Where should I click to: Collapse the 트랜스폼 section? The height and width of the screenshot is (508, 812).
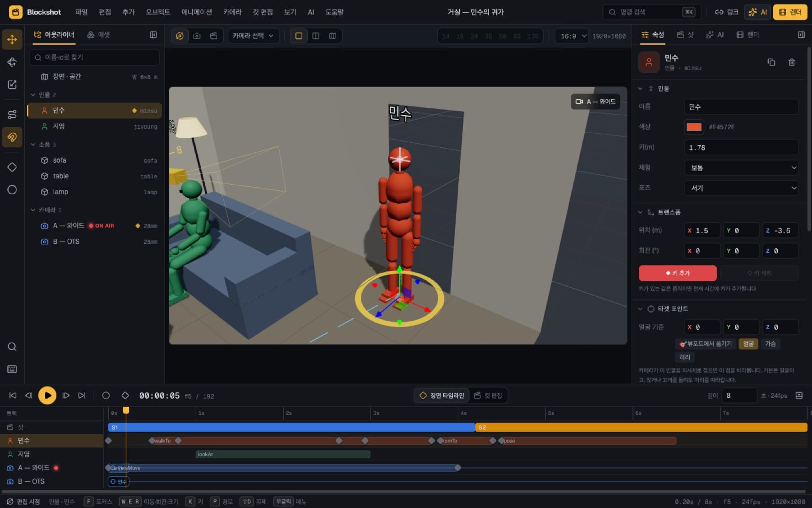640,212
